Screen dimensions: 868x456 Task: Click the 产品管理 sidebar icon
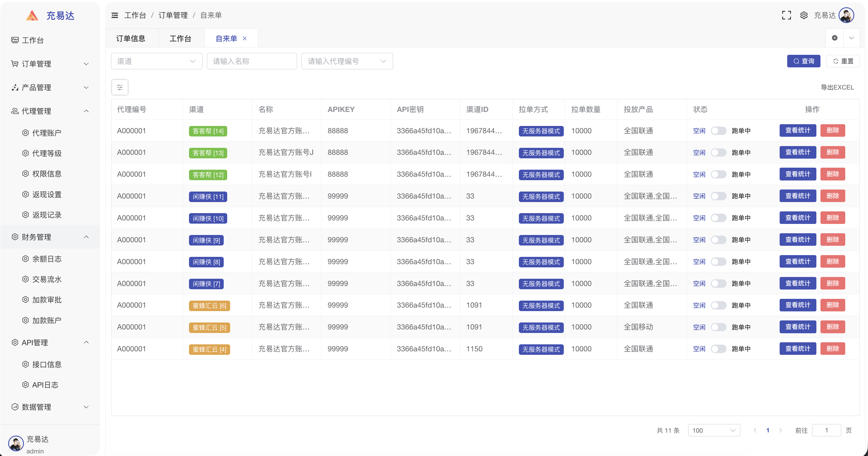[15, 87]
